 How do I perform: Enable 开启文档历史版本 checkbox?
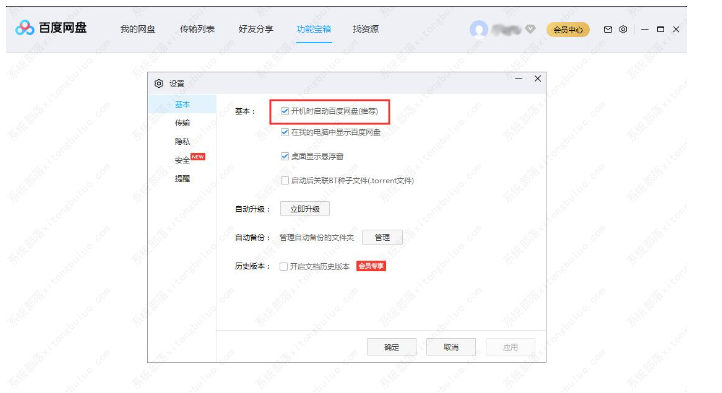284,266
